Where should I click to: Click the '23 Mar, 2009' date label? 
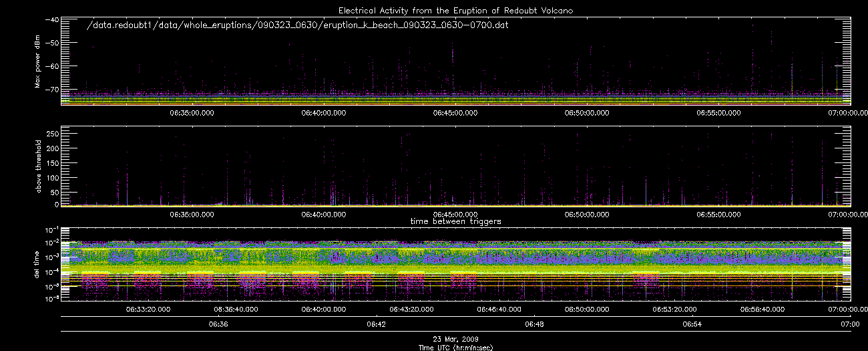click(455, 340)
